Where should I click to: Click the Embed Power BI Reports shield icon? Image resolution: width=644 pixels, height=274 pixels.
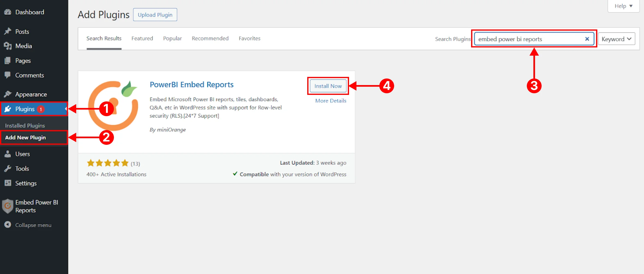[x=8, y=206]
